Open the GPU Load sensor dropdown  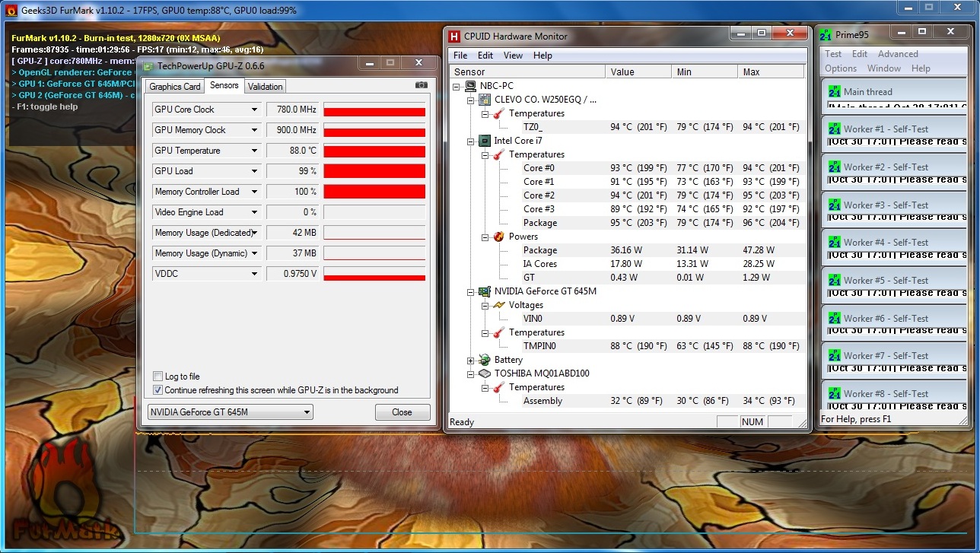tap(254, 171)
